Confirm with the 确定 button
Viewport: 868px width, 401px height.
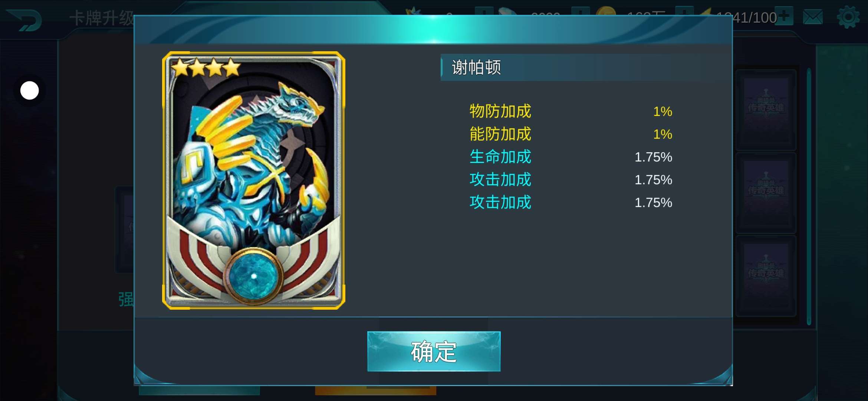(434, 351)
